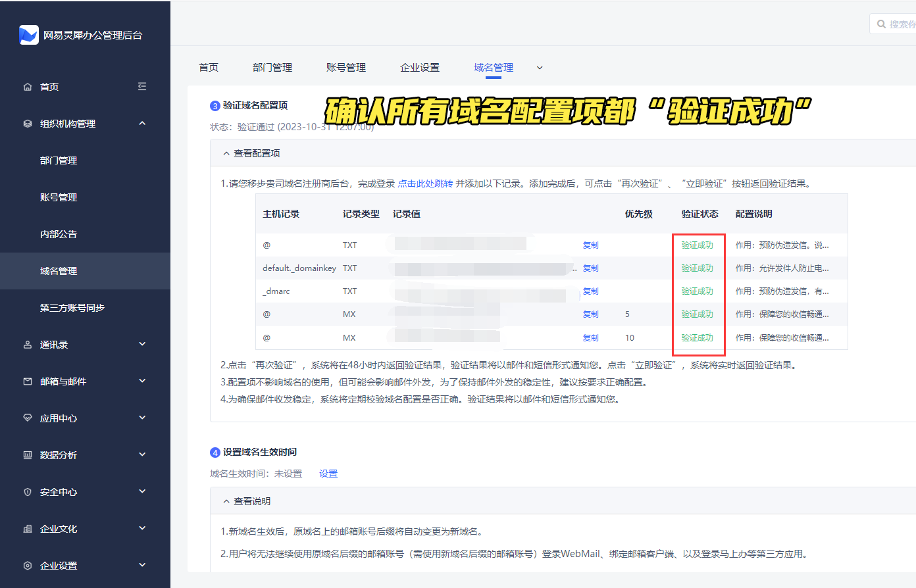Click the 邮箱与邮件 envelope icon
Screen dimensions: 916x588
coord(28,381)
